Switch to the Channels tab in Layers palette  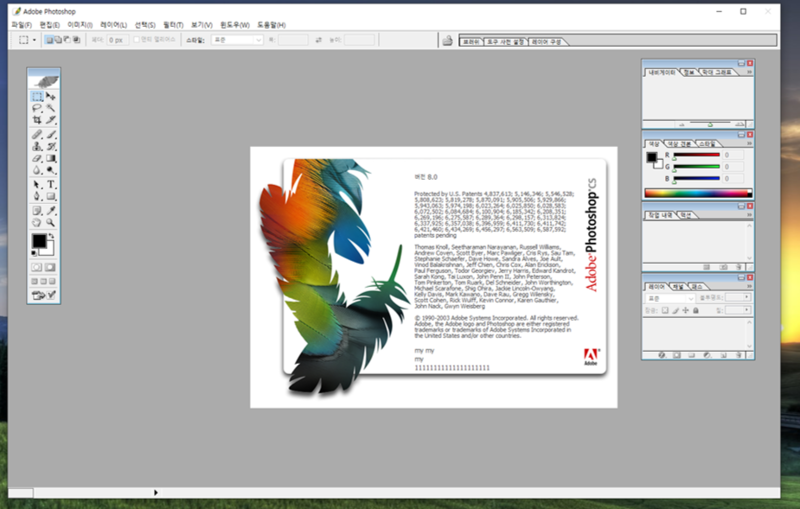tap(678, 287)
